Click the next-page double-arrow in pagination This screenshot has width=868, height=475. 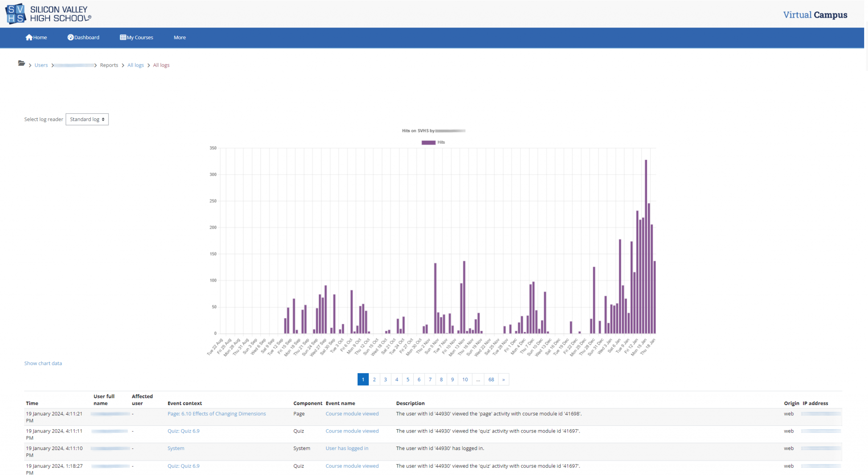pos(503,379)
